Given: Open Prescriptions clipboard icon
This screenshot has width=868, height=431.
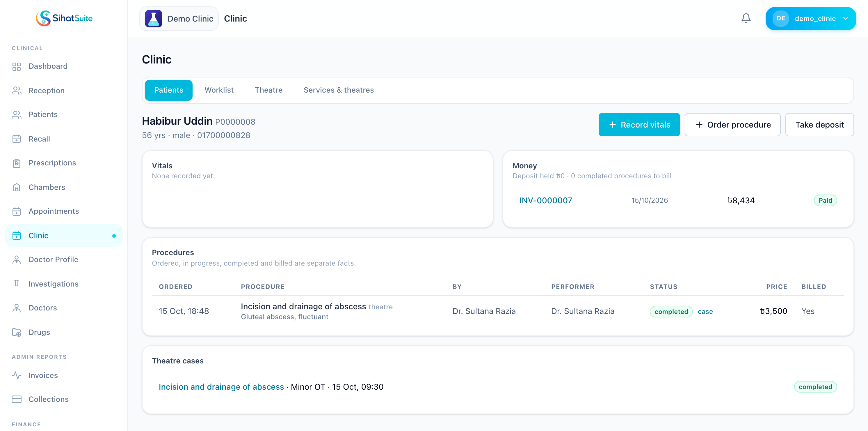Looking at the screenshot, I should pos(17,163).
